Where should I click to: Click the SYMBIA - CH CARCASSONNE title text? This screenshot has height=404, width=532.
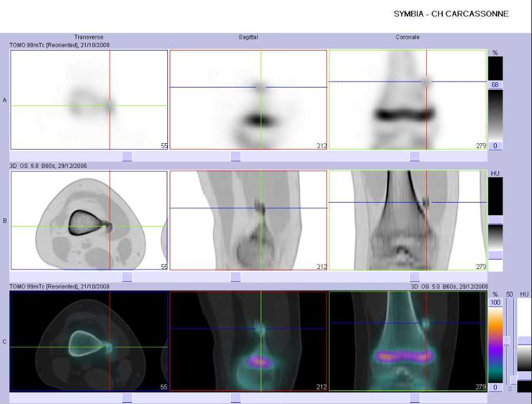451,14
